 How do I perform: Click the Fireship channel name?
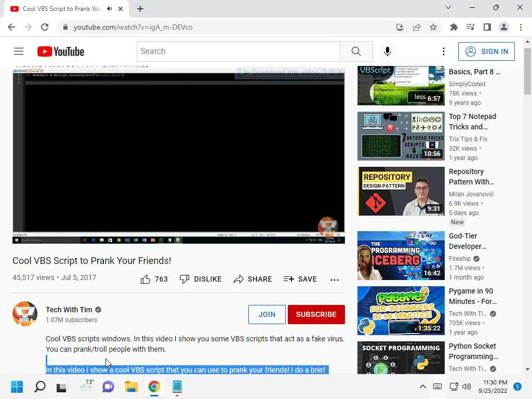click(460, 259)
